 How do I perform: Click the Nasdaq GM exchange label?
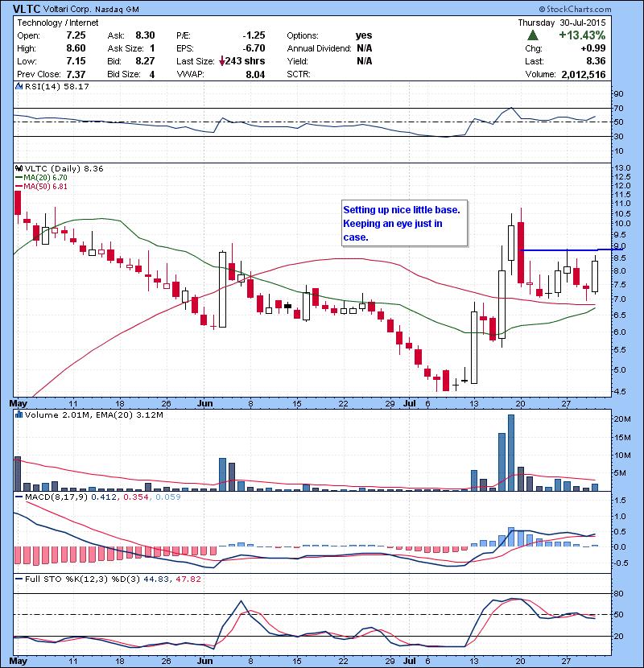coord(117,10)
